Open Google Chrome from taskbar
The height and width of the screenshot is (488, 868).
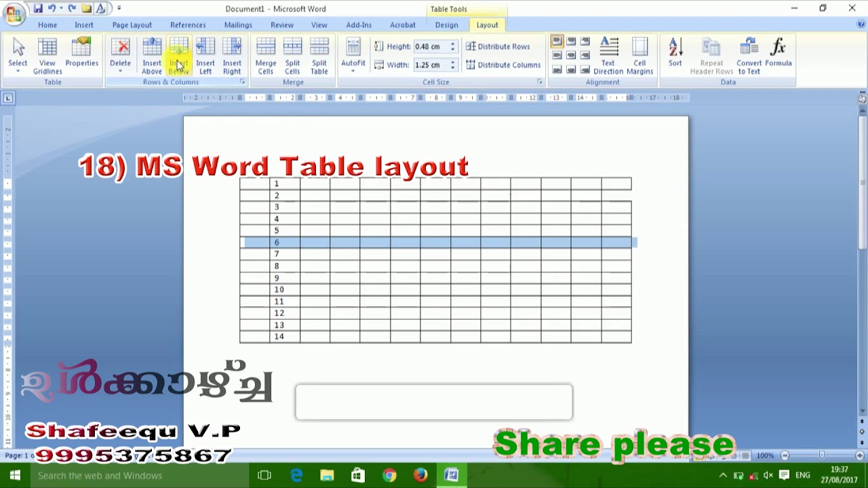point(389,475)
